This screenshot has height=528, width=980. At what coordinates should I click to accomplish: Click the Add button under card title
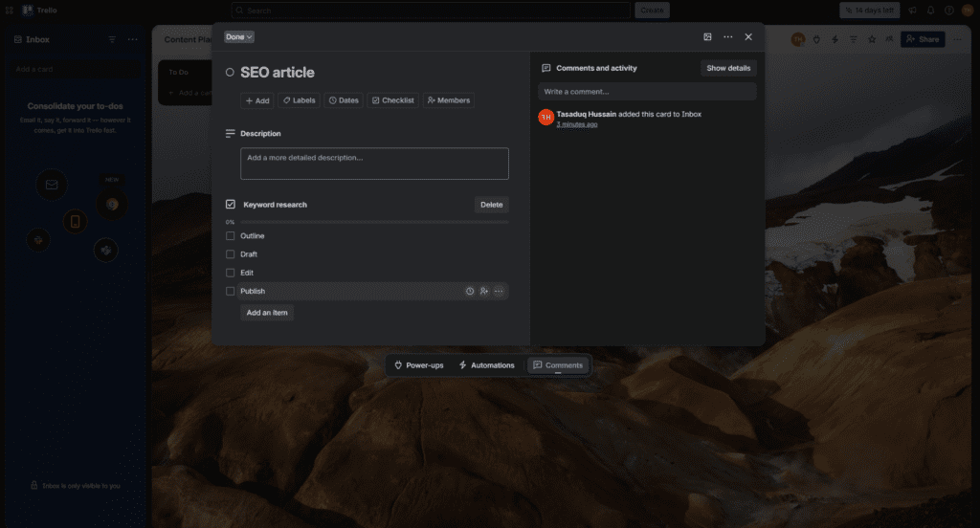pos(256,100)
